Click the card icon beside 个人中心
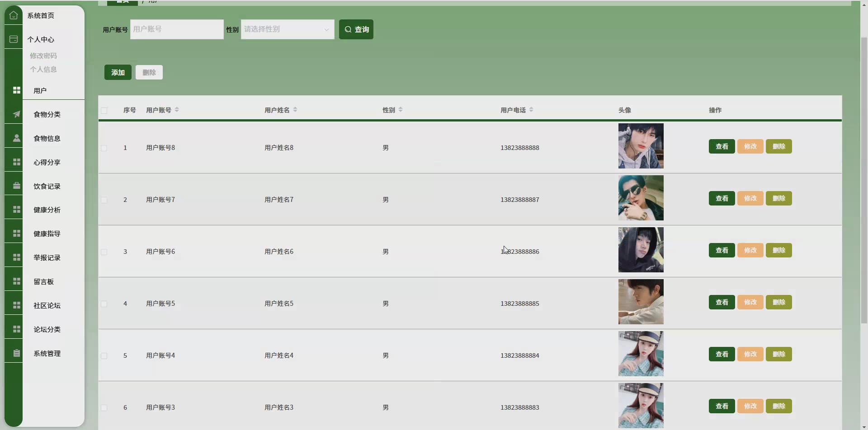868x430 pixels. tap(14, 39)
